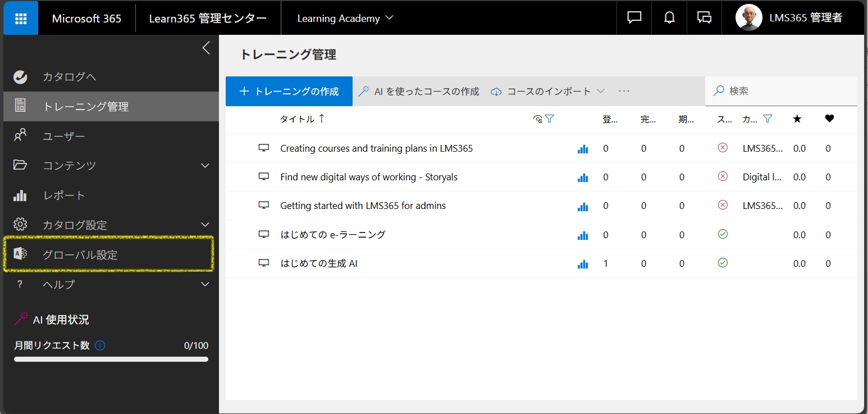The image size is (868, 414).
Task: Click the コンテンツ folder icon
Action: click(x=20, y=165)
